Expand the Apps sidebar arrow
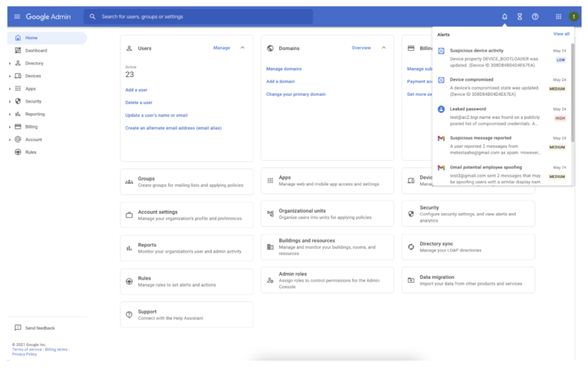This screenshot has width=588, height=368. tap(10, 89)
